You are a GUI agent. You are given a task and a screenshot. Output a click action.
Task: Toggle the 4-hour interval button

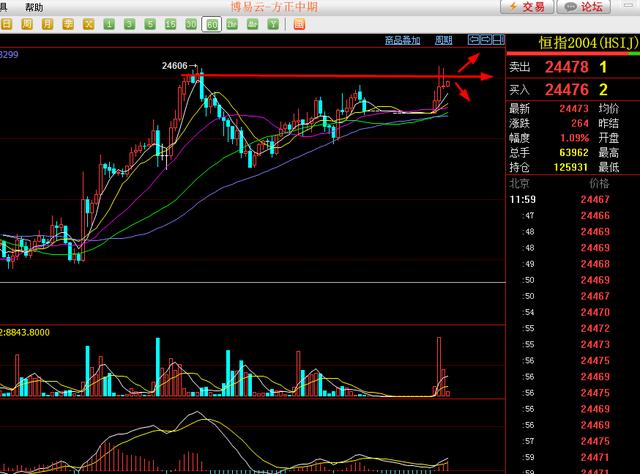tap(252, 23)
